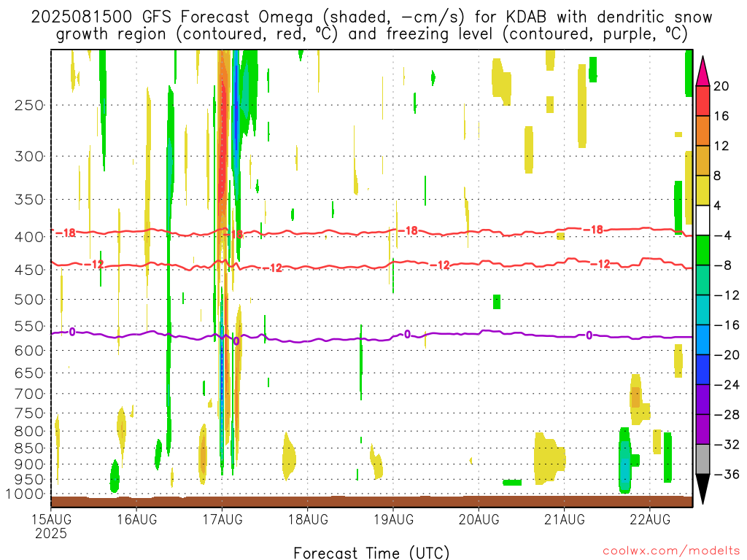This screenshot has width=747, height=560.
Task: Click the magenta -28 to -32 colorbar swatch
Action: (703, 429)
